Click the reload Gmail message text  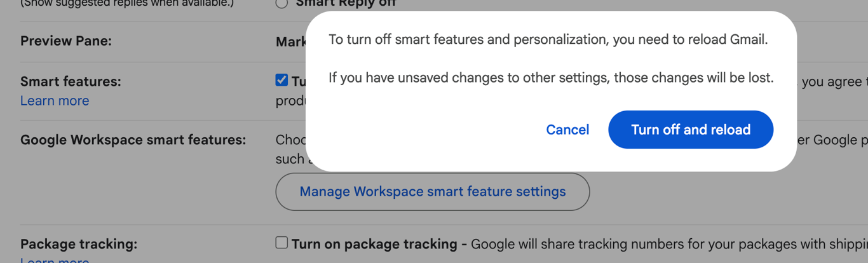coord(548,39)
